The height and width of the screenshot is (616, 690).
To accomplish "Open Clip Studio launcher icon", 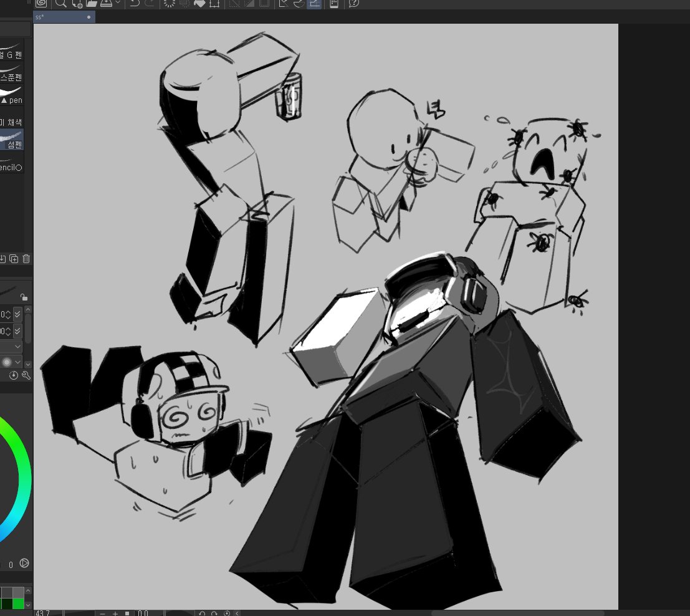I will coord(41,3).
